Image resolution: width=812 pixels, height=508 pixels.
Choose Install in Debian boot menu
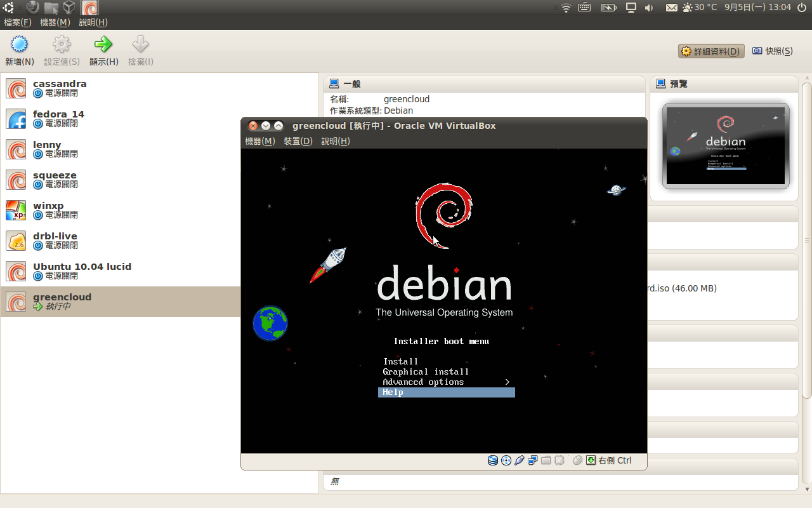[401, 361]
